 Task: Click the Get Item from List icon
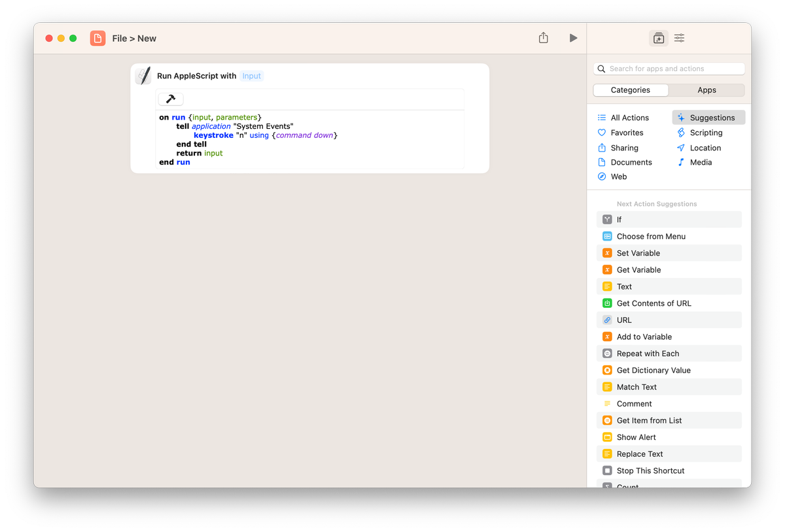click(x=607, y=420)
